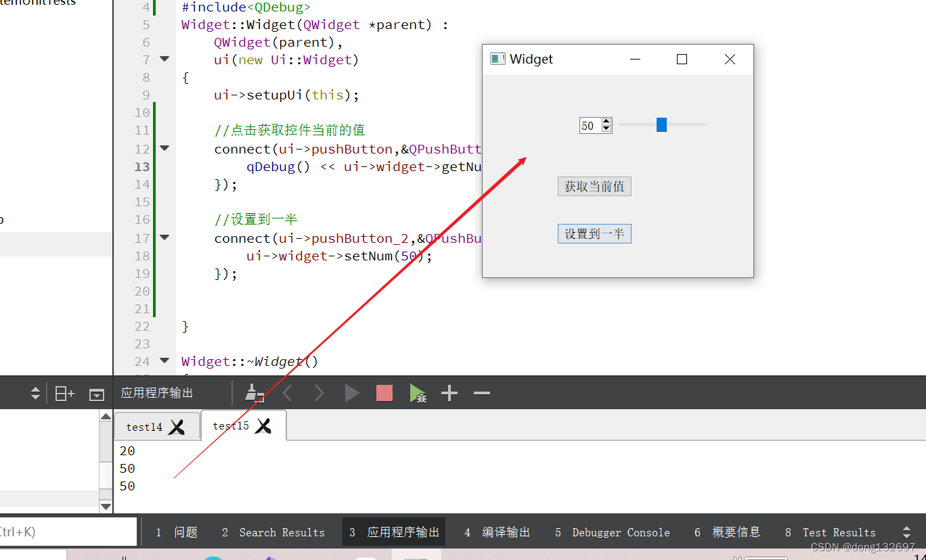The height and width of the screenshot is (560, 926).
Task: Click the slider handle in Widget window
Action: (661, 124)
